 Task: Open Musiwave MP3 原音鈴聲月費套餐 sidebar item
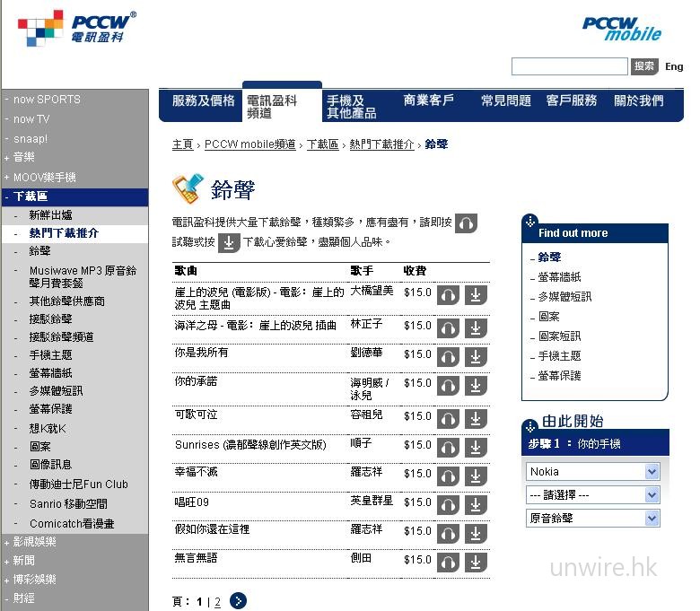click(83, 276)
